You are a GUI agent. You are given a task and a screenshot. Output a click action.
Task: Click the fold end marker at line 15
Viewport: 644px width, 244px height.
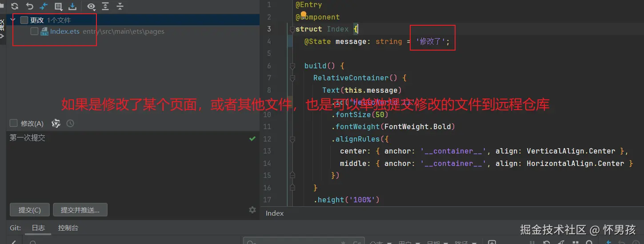[292, 175]
